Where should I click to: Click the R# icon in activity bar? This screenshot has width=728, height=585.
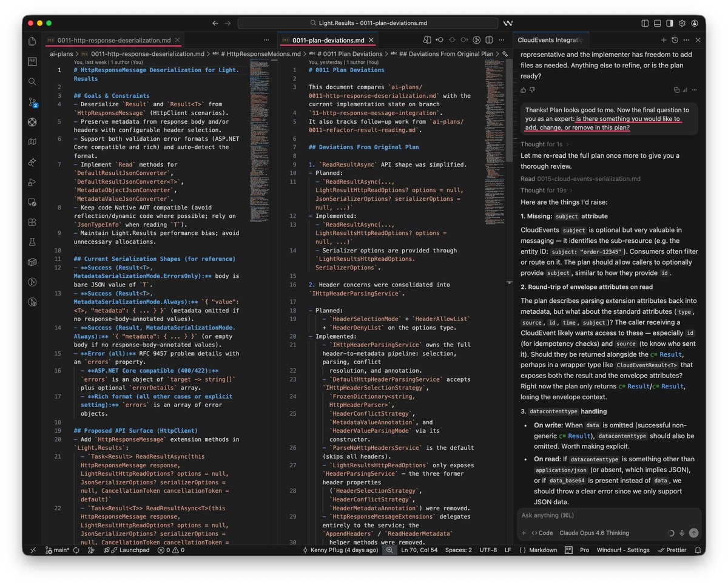(32, 61)
